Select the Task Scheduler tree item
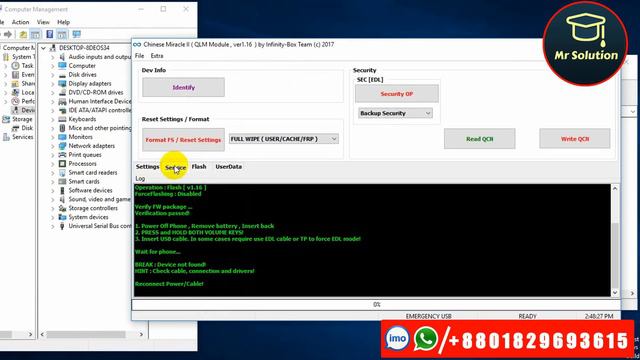Image resolution: width=640 pixels, height=360 pixels. (x=27, y=66)
